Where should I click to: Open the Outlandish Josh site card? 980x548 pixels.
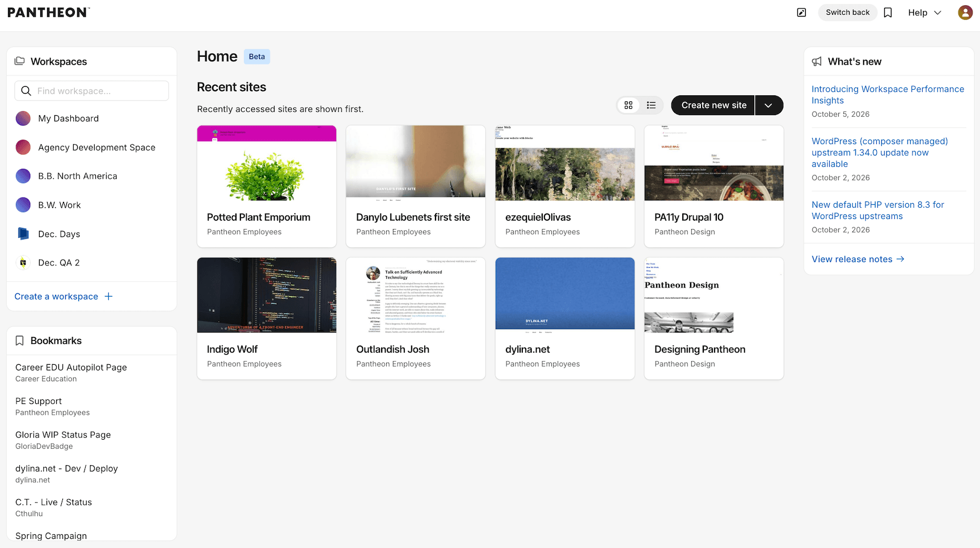[416, 318]
